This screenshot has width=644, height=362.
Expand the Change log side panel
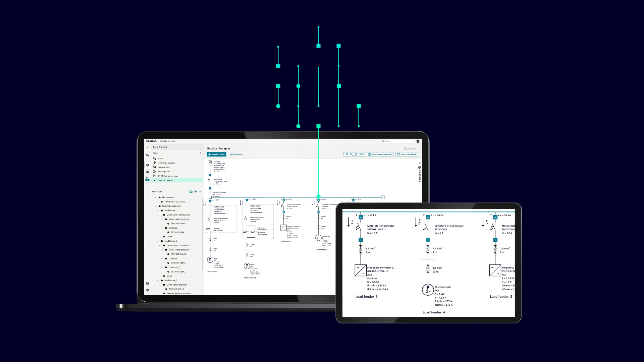point(419,163)
